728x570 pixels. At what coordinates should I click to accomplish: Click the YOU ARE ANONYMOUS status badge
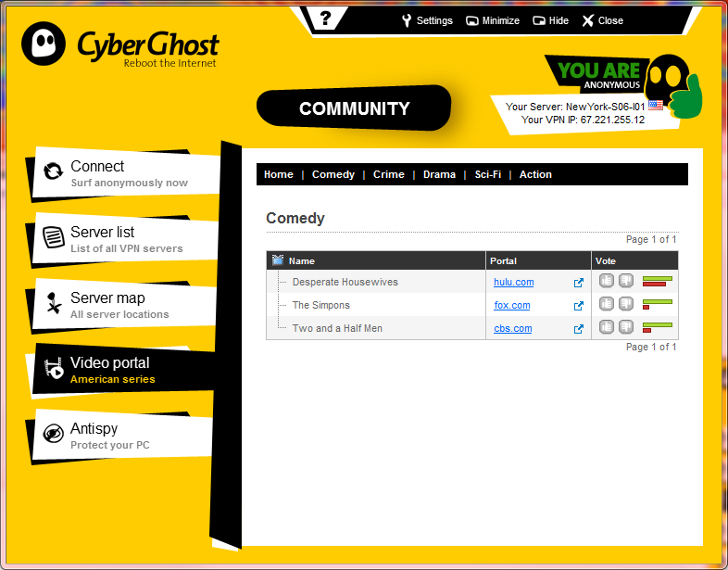(599, 75)
